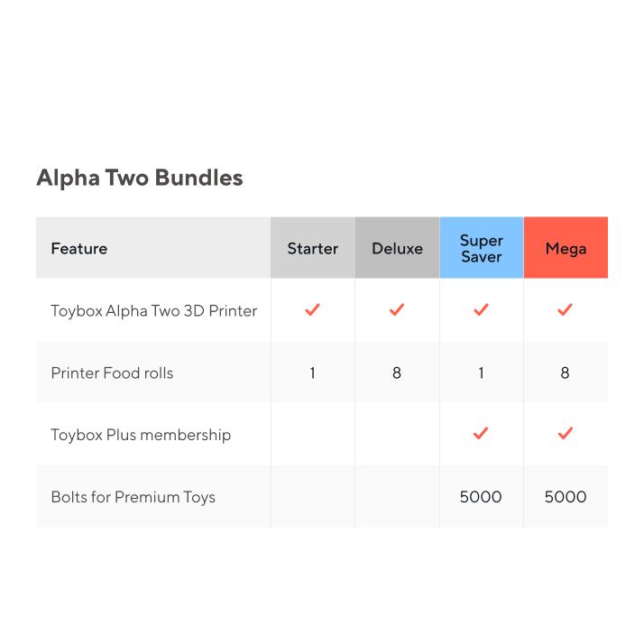
Task: Click the Toybox Alpha Two 3D Printer label
Action: 154,311
